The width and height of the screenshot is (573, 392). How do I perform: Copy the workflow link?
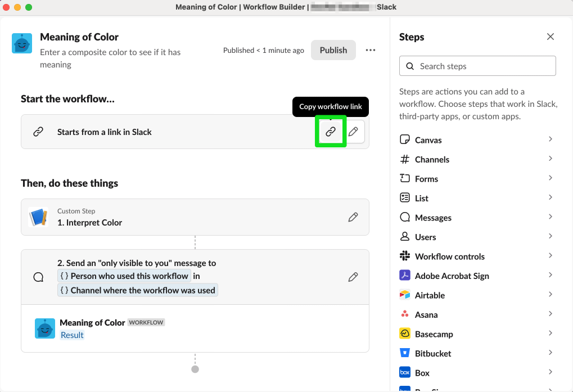coord(330,130)
